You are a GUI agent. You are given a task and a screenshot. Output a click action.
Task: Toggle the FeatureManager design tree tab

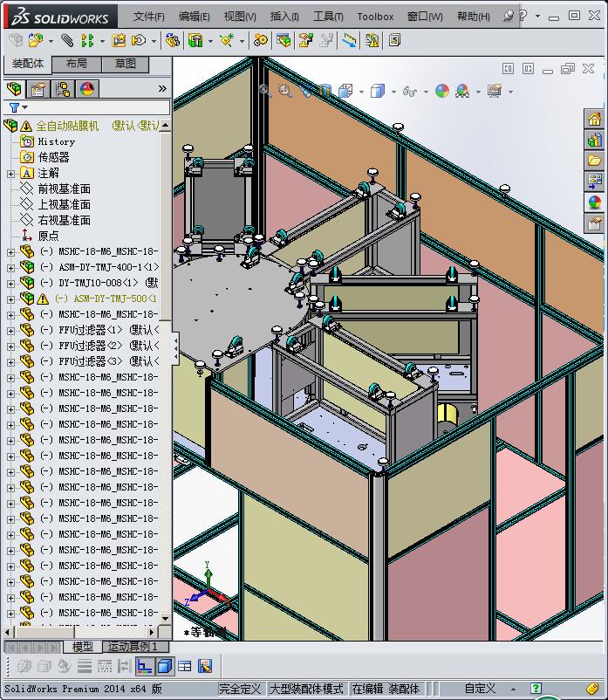(x=14, y=89)
